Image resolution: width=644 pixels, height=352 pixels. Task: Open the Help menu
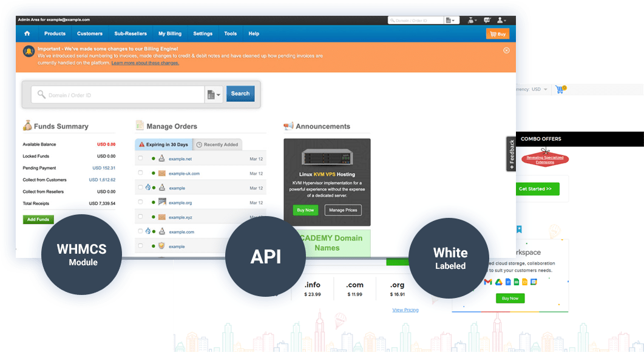click(253, 33)
